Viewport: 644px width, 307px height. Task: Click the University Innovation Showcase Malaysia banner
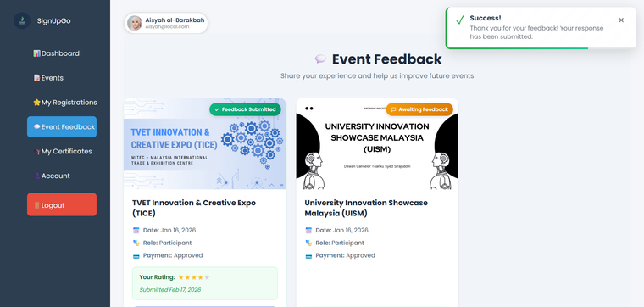click(377, 143)
